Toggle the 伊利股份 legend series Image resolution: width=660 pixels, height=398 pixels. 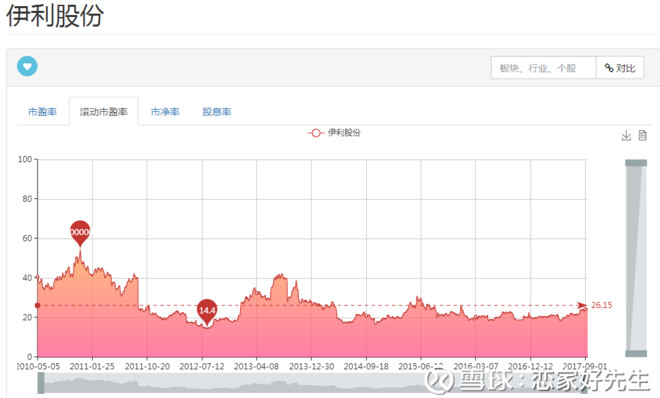tap(334, 133)
